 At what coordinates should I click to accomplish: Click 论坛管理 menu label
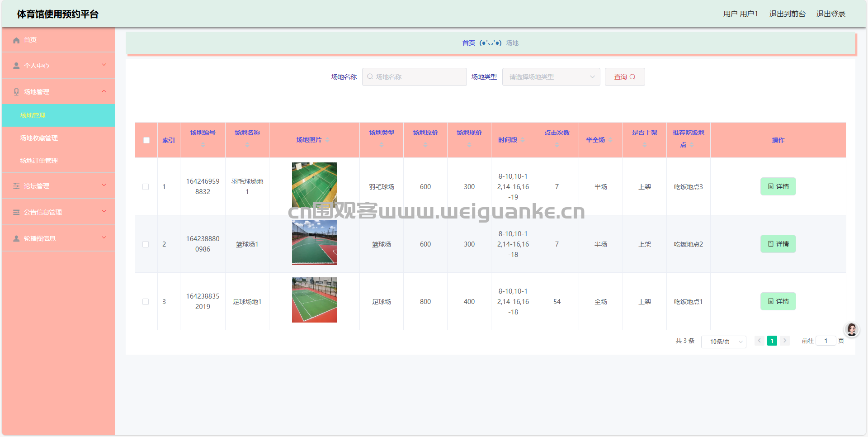pyautogui.click(x=37, y=186)
